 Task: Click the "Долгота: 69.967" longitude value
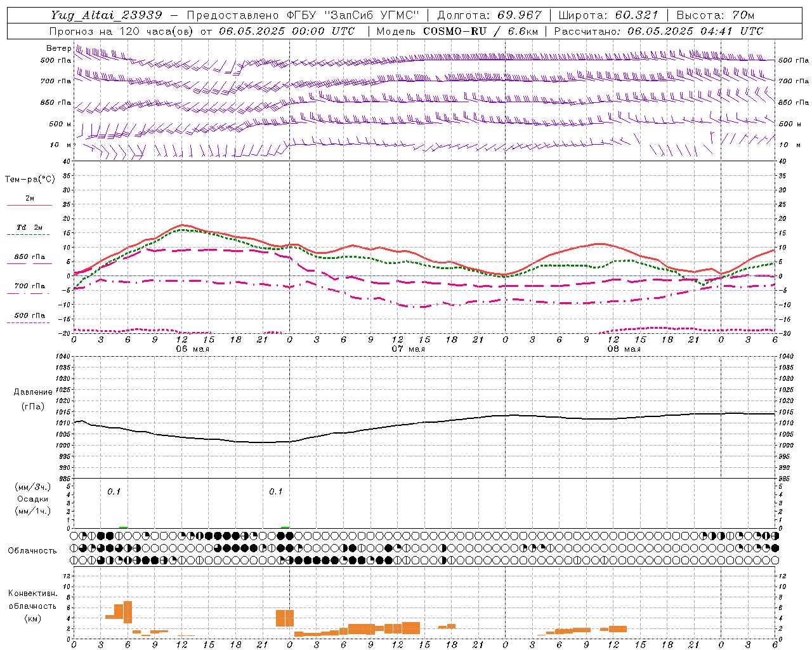490,15
